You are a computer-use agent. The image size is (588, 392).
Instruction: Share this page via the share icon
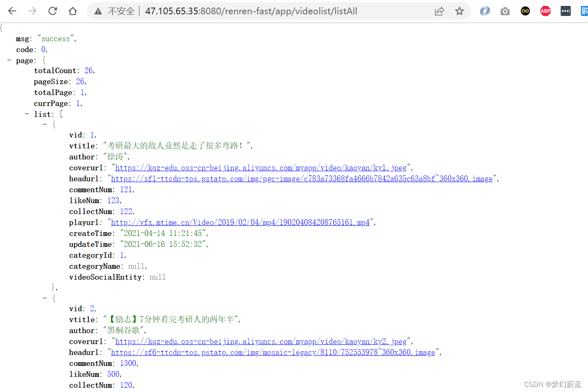(x=439, y=11)
